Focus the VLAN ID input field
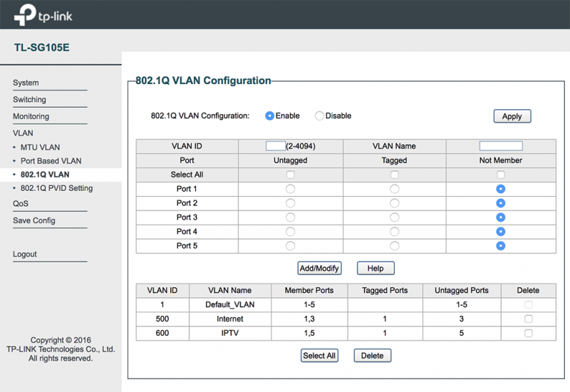This screenshot has height=392, width=570. coord(276,146)
